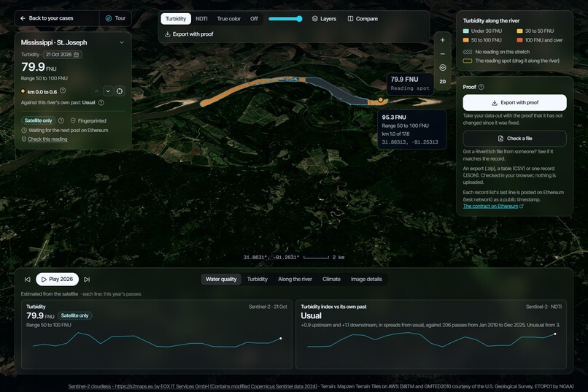Click '95.3 FNU' tooltip text
Viewport: 588px width, 392px height.
[394, 118]
